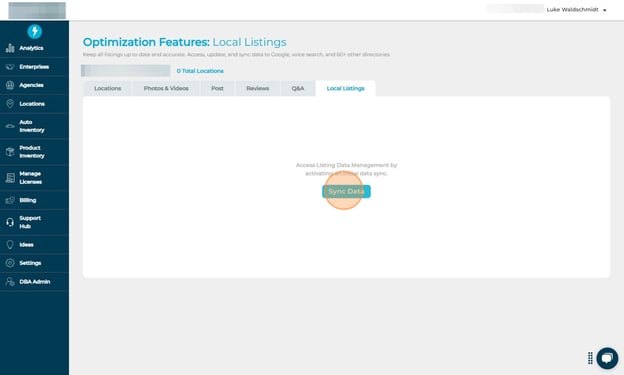Go to Enterprises in the sidebar
The height and width of the screenshot is (375, 624).
[34, 67]
